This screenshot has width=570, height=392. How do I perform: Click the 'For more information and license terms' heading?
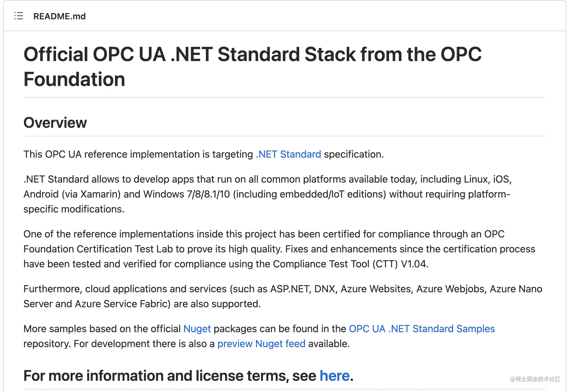[188, 376]
